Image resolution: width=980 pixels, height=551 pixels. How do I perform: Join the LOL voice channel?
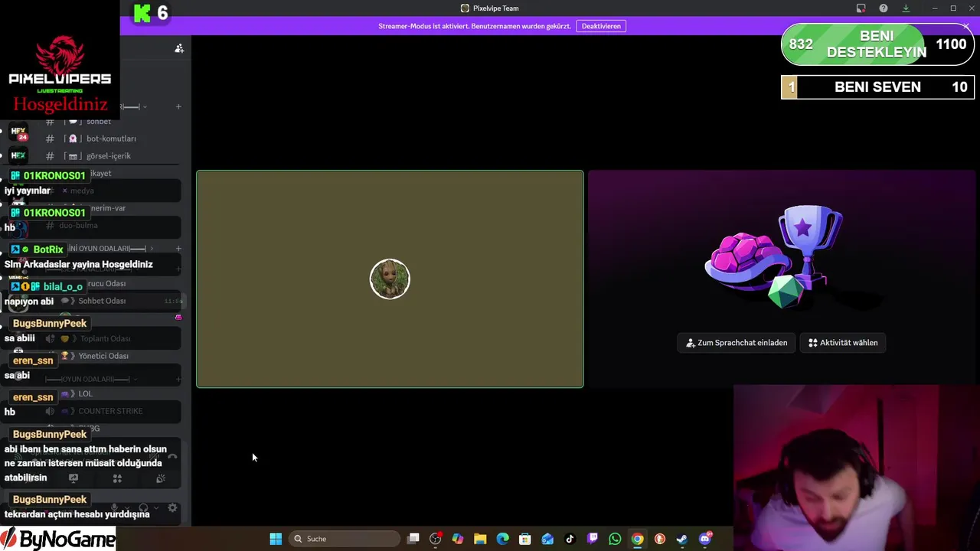[x=85, y=393]
